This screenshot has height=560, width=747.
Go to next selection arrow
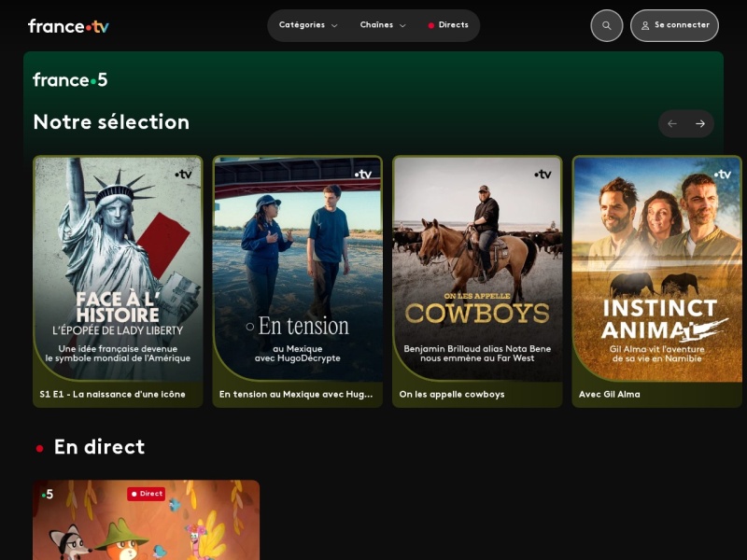tap(699, 124)
